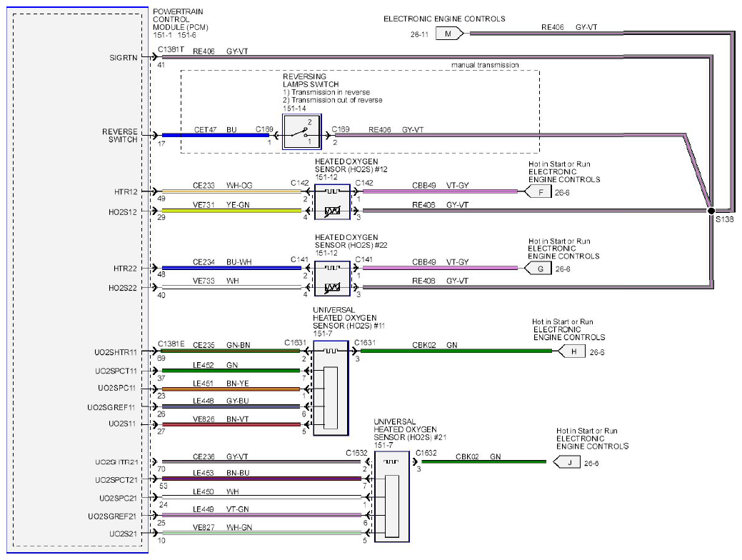Follow off-page connector J
Viewport: 742px width, 560px height.
click(566, 462)
